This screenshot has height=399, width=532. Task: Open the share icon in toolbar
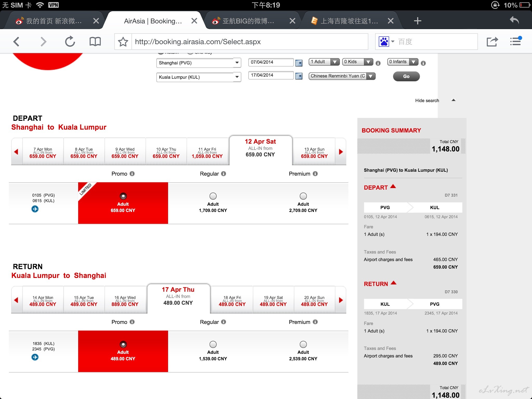click(x=492, y=42)
